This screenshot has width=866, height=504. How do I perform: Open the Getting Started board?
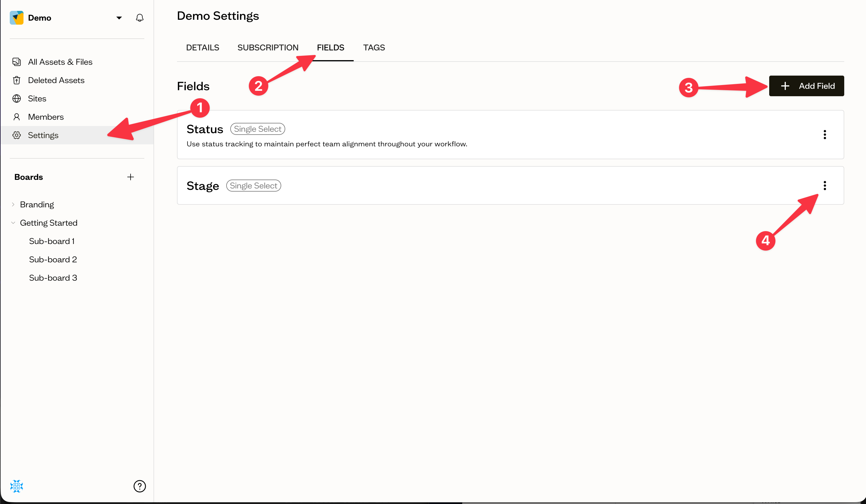point(48,223)
